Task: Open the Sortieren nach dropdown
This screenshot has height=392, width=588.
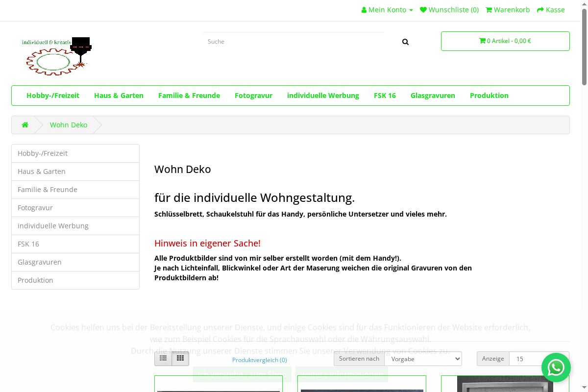Action: pos(423,359)
